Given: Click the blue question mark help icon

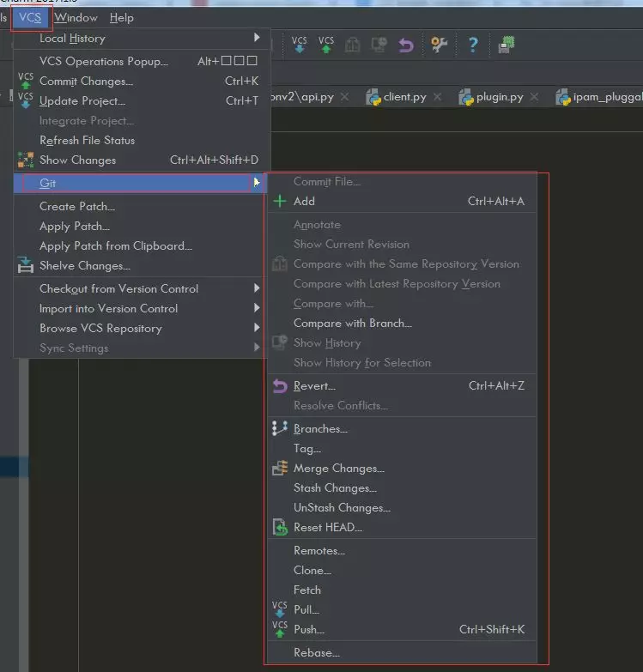Looking at the screenshot, I should (473, 45).
